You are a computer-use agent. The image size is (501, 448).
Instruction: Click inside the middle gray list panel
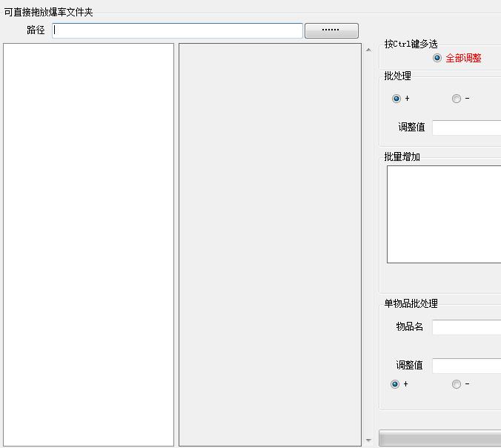click(x=270, y=245)
